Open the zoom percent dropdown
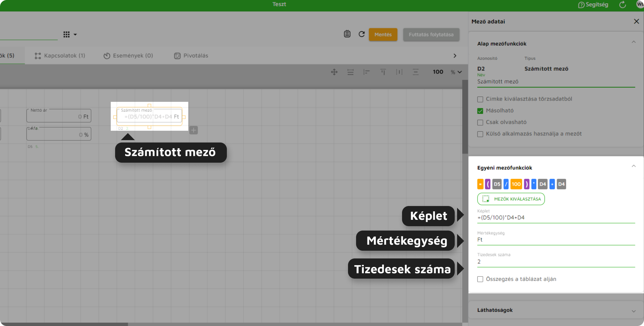This screenshot has width=644, height=326. [456, 72]
